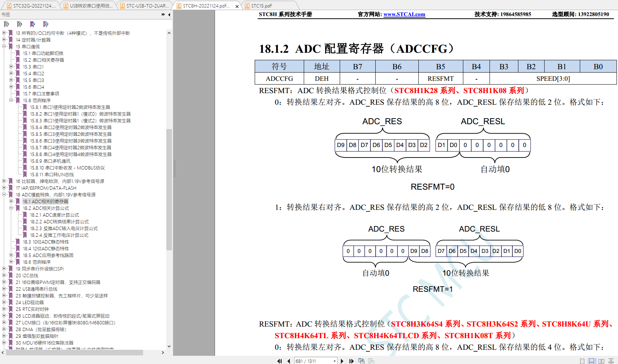The image size is (618, 364).
Task: Switch to the STC32G-20221124 tab
Action: pos(31,6)
